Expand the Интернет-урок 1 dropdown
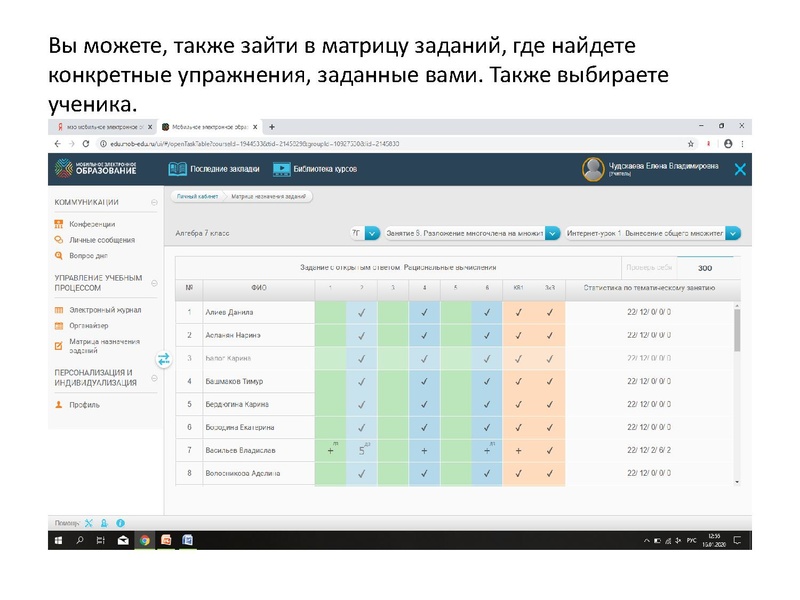The image size is (800, 600). [648, 233]
